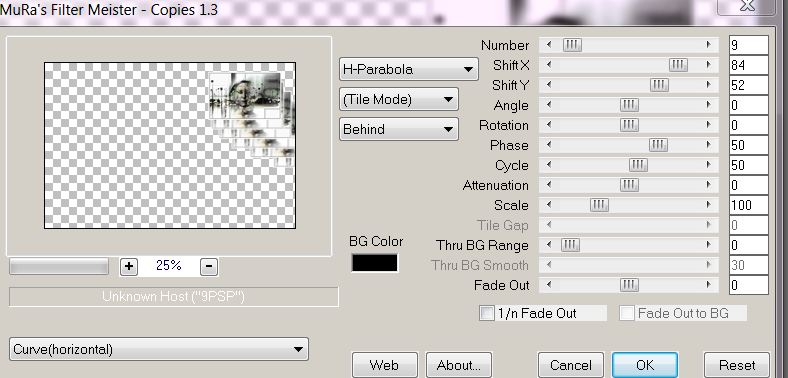Open the (Tile Mode) dropdown
The image size is (788, 378).
coord(399,100)
